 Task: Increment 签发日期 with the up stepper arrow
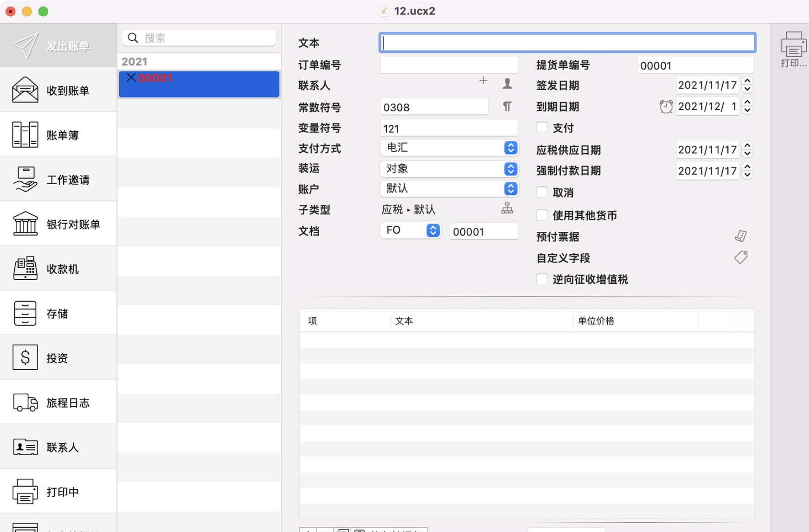pos(747,82)
